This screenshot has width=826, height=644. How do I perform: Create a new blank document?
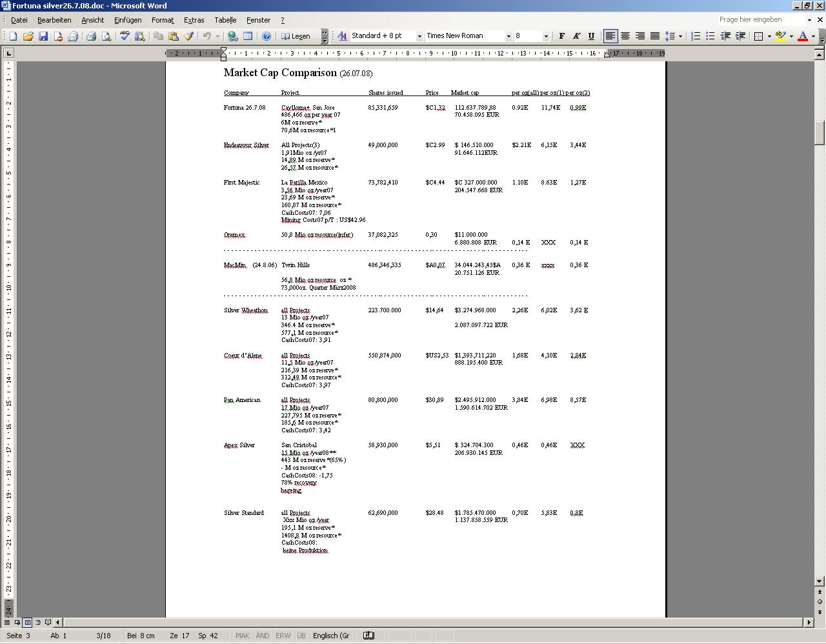tap(13, 36)
